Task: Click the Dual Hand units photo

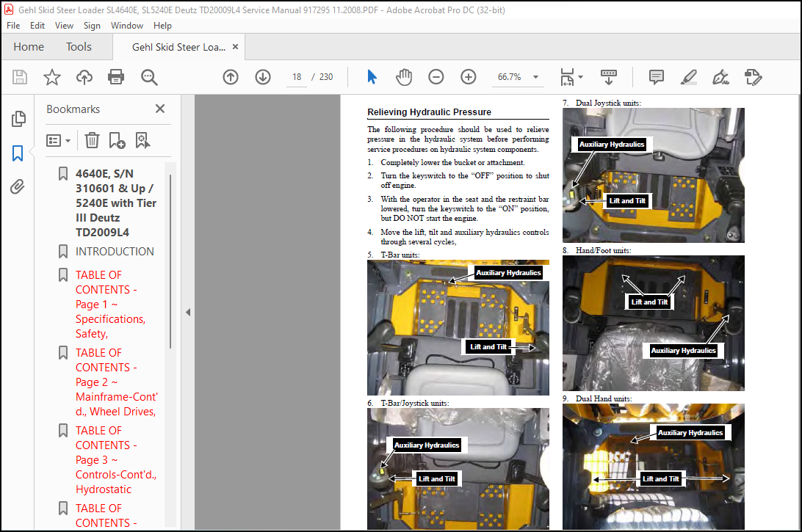Action: [x=654, y=467]
